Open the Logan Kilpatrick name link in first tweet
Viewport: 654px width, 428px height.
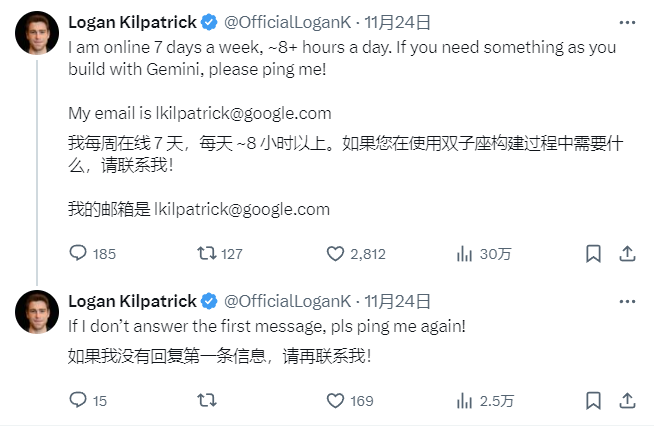(132, 23)
